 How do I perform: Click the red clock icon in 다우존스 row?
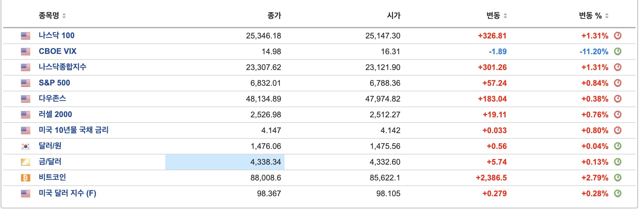pyautogui.click(x=618, y=99)
